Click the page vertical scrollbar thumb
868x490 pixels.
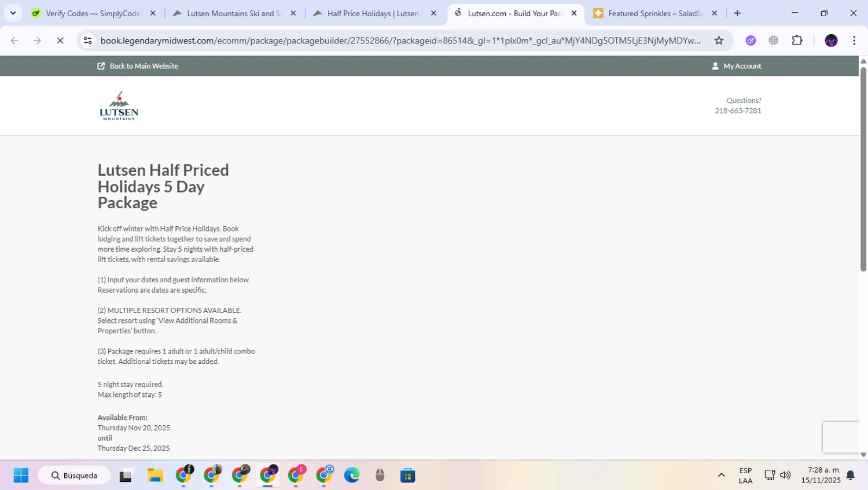pyautogui.click(x=863, y=169)
